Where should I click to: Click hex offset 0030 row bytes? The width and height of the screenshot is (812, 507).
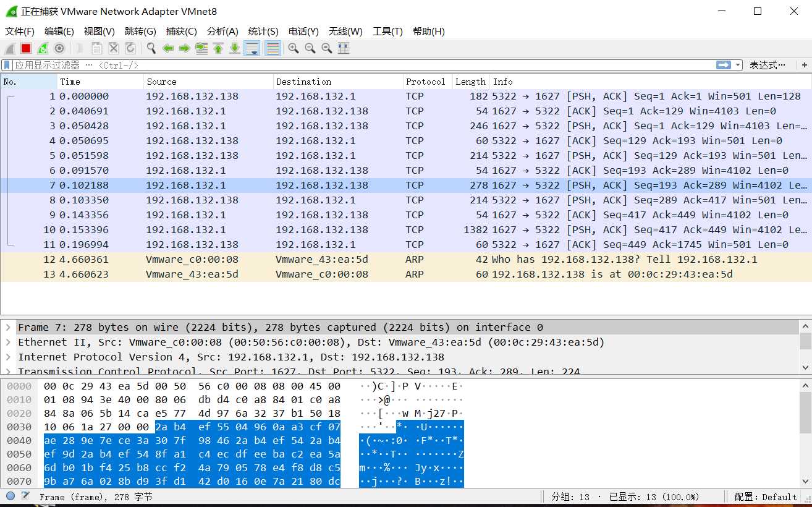[192, 427]
